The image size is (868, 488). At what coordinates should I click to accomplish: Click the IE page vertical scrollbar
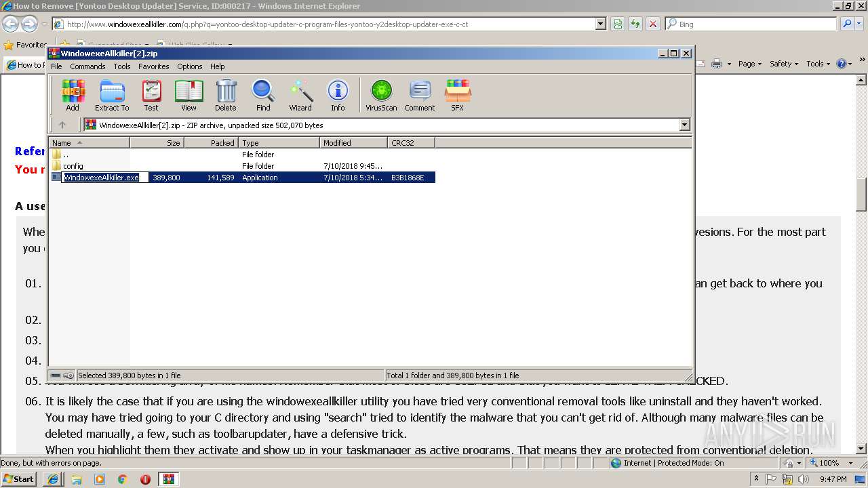[x=861, y=263]
